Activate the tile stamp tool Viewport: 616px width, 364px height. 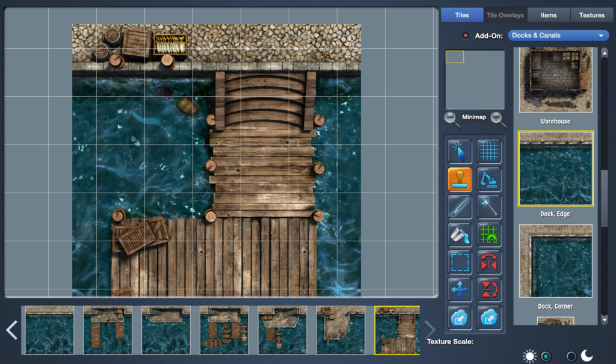point(460,179)
